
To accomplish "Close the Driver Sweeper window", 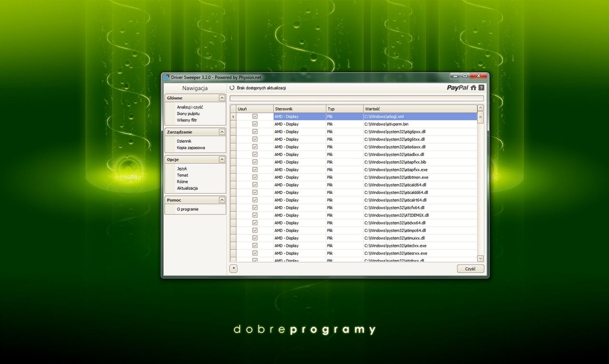I will coord(479,76).
